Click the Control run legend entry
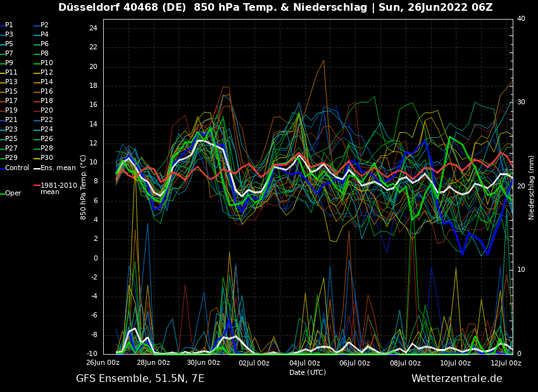 pos(17,168)
